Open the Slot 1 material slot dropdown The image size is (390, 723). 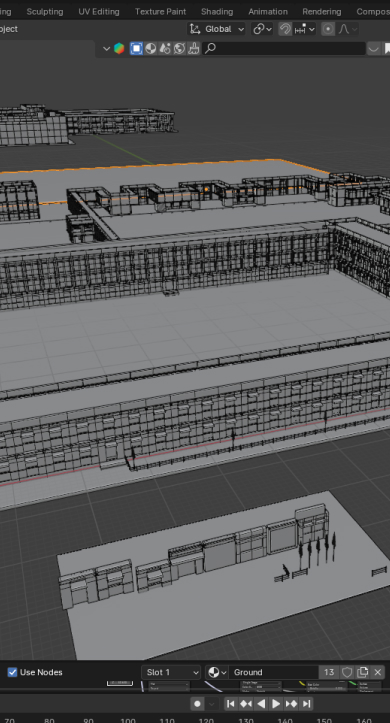pos(171,672)
